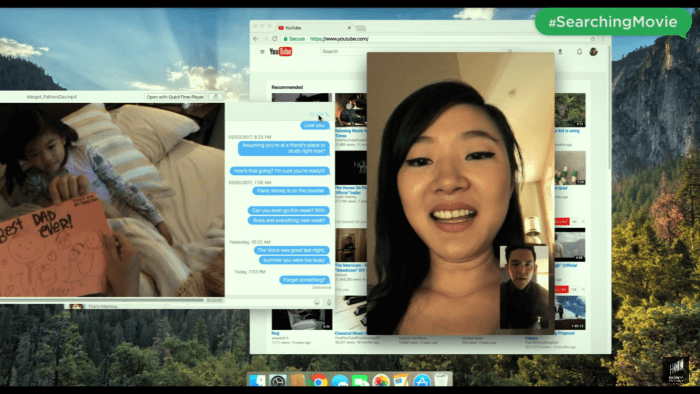
Task: Open the YouTube notifications bell
Action: (579, 52)
